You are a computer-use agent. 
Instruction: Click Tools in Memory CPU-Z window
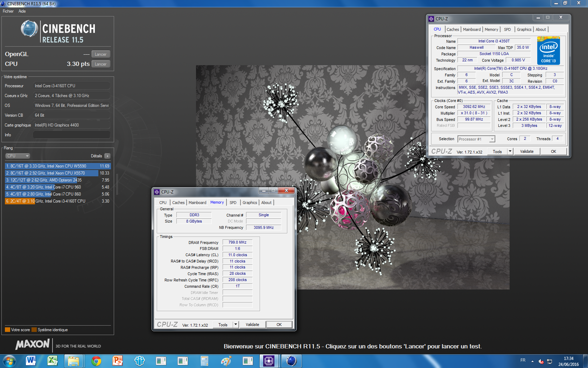click(x=223, y=325)
